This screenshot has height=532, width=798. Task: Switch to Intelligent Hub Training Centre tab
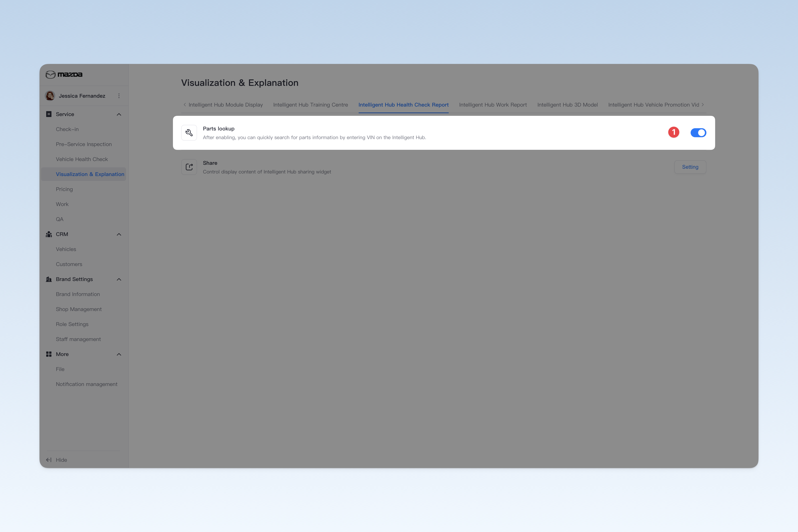click(x=311, y=105)
